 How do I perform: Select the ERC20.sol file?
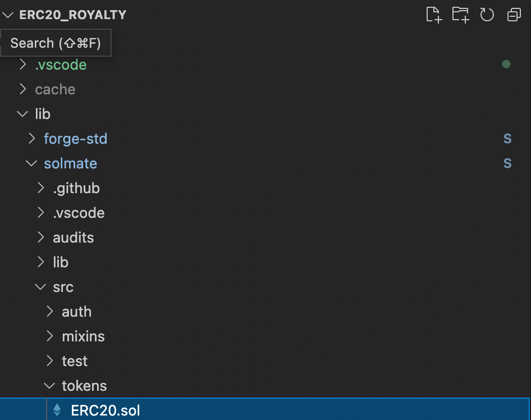click(x=106, y=410)
